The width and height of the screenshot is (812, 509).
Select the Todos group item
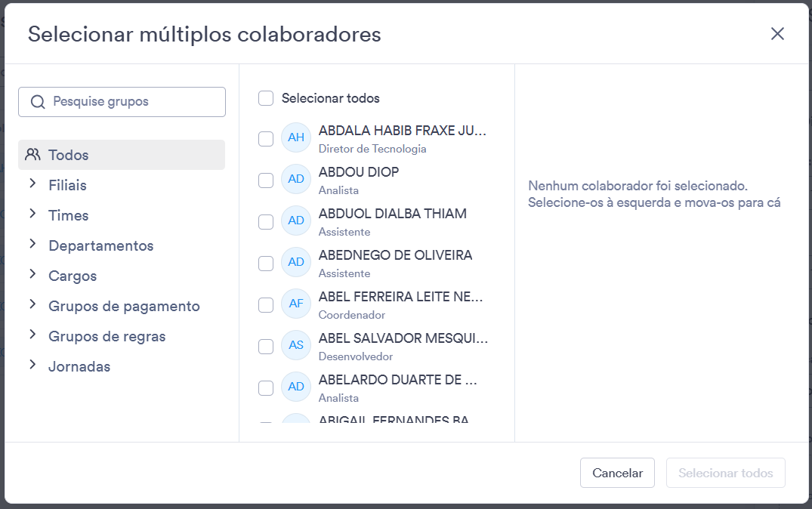click(x=122, y=155)
